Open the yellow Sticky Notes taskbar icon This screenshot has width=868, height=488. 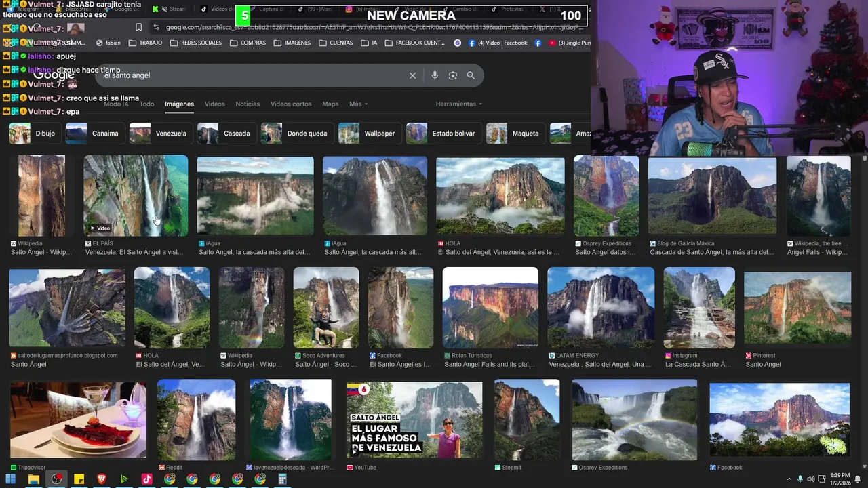point(79,479)
